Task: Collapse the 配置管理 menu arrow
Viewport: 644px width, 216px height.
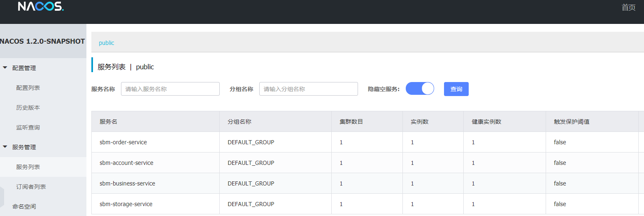Action: pyautogui.click(x=5, y=68)
